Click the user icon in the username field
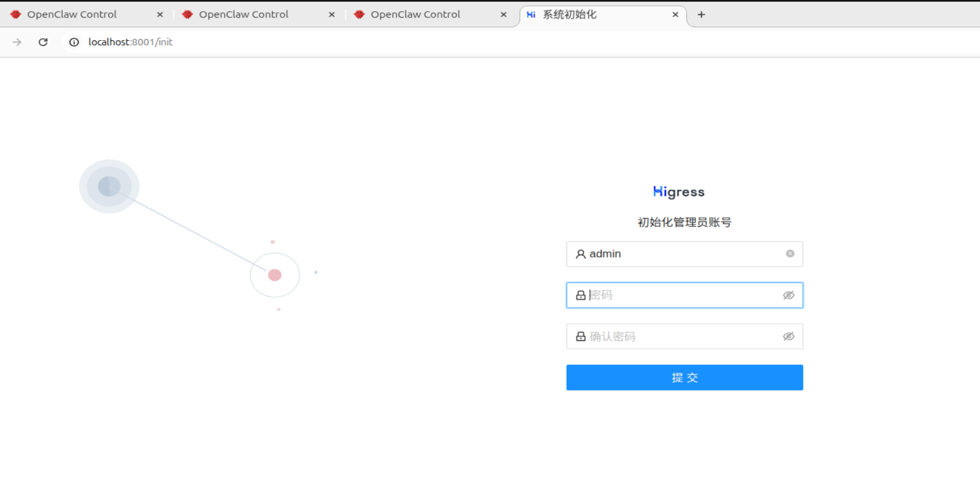The image size is (980, 488). coord(581,254)
